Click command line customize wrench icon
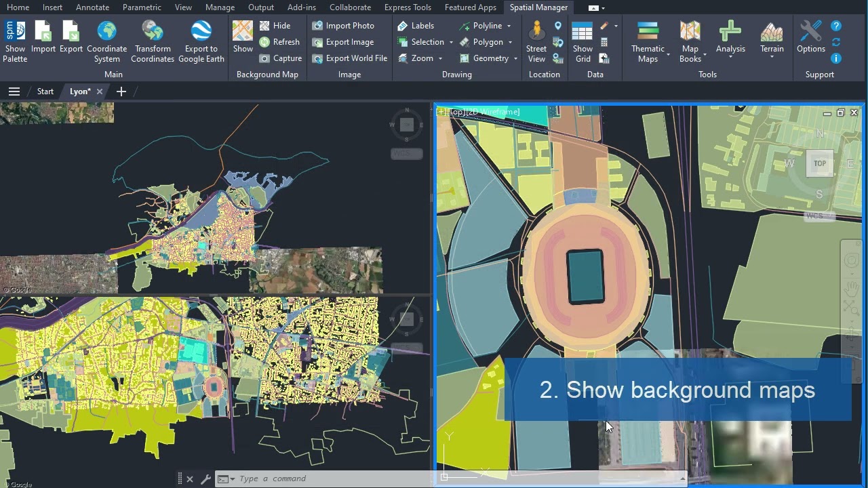868x488 pixels. [205, 479]
